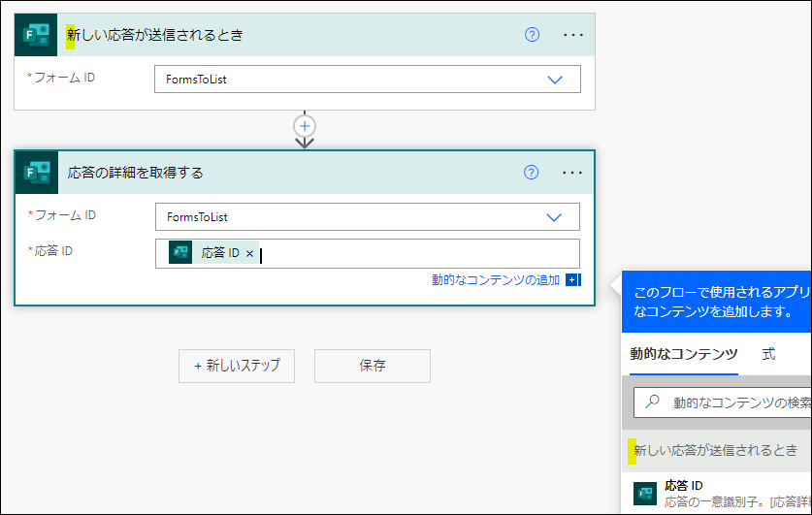This screenshot has width=812, height=515.
Task: Open ellipsis menu on 応答の詳細を取得する card
Action: (572, 173)
